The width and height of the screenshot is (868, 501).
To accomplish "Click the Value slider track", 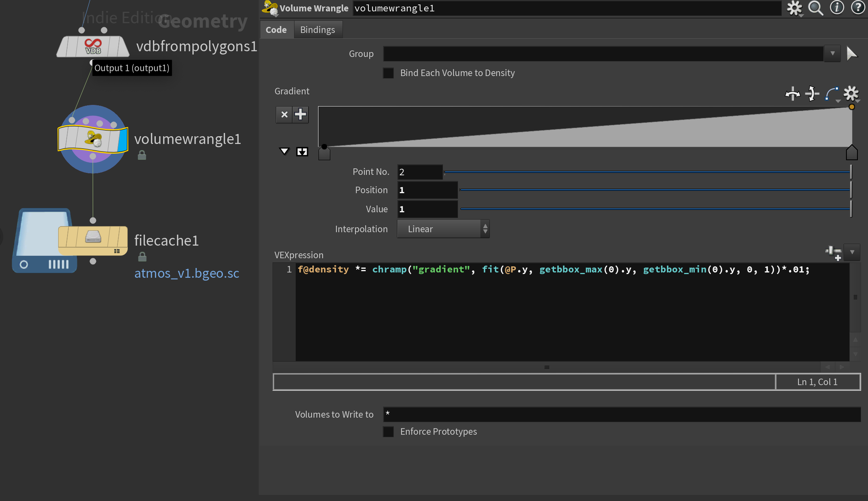I will click(x=655, y=209).
